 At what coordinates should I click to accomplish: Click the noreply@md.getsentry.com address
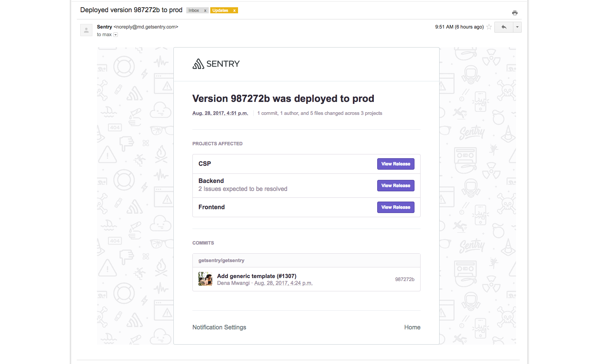coord(146,27)
